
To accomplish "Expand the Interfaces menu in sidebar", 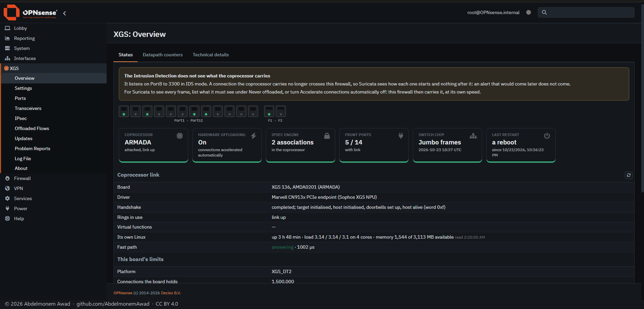I will [53, 58].
